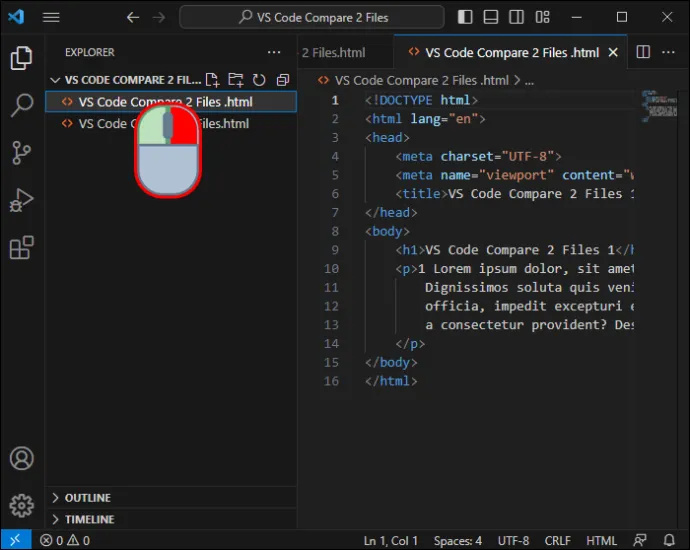The height and width of the screenshot is (550, 690).
Task: Change end of line sequence CRLF
Action: click(558, 540)
